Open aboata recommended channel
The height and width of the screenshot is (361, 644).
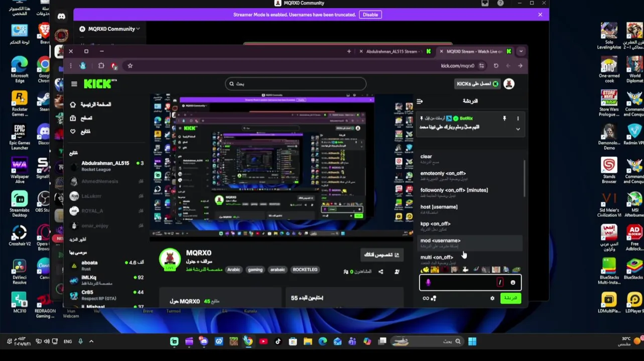[106, 265]
